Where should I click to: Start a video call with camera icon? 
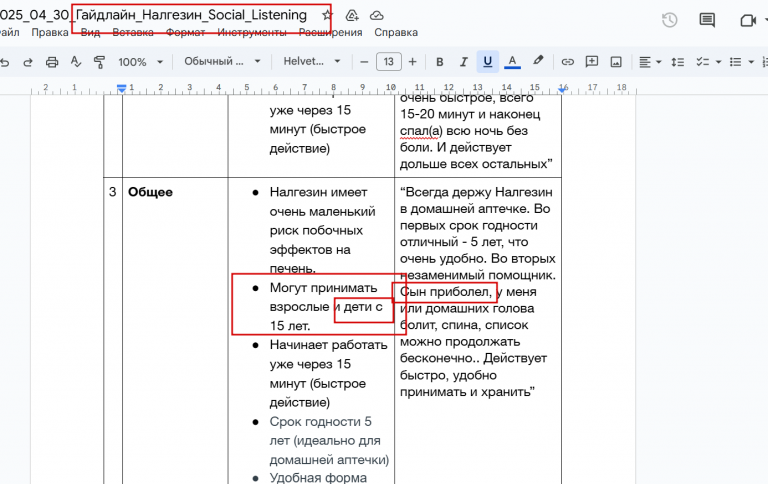(x=748, y=21)
